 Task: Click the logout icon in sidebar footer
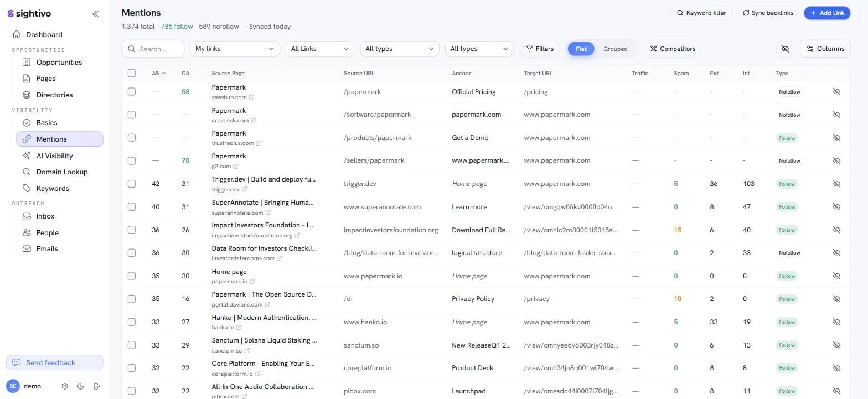tap(97, 386)
